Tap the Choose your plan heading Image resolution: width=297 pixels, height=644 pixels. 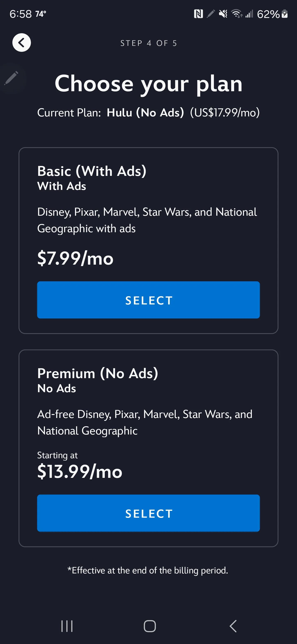pos(148,84)
